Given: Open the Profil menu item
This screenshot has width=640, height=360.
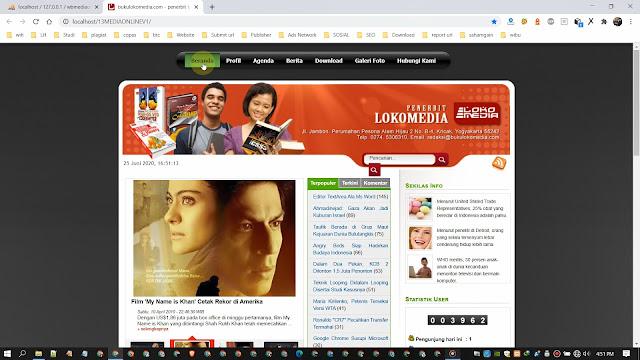Looking at the screenshot, I should (x=233, y=60).
